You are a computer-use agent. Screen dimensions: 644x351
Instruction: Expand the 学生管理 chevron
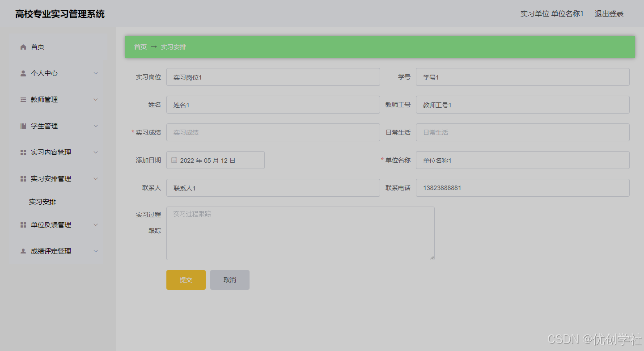(96, 126)
